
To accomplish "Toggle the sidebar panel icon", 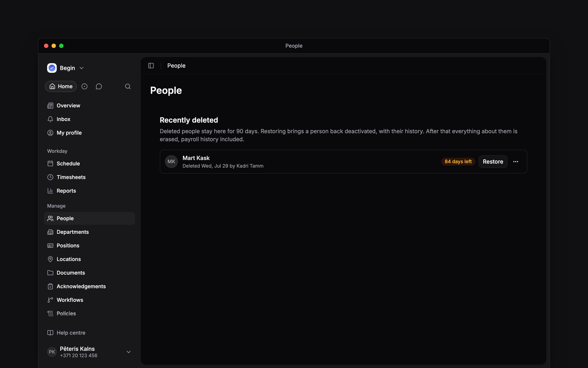I will 151,66.
